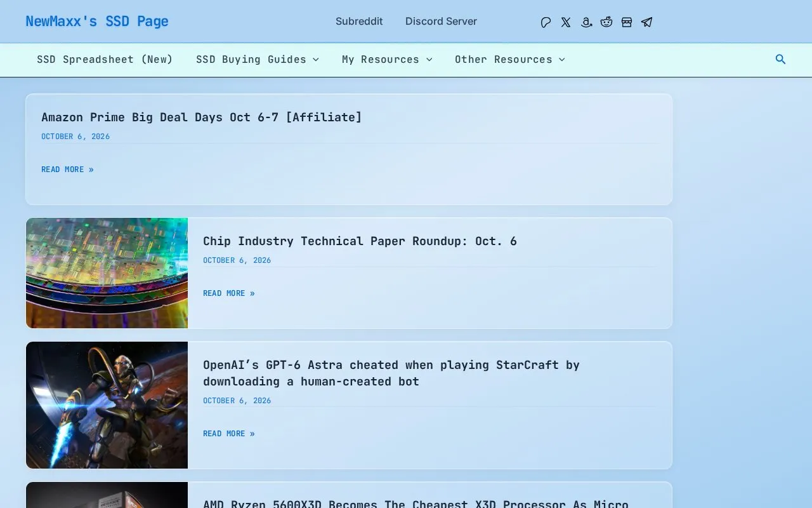This screenshot has width=812, height=508.
Task: Read more of Chip Industry Roundup post
Action: tap(229, 293)
